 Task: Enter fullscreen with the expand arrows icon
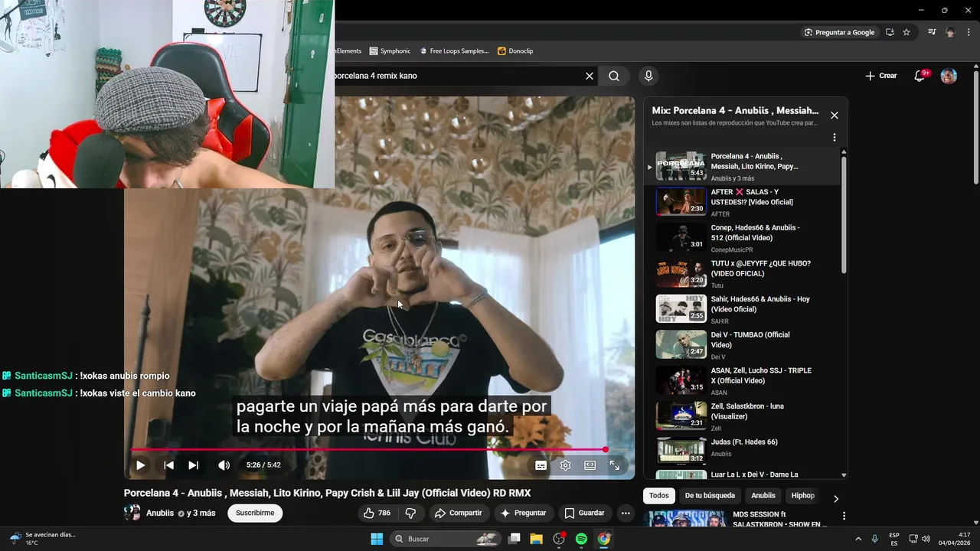point(615,465)
